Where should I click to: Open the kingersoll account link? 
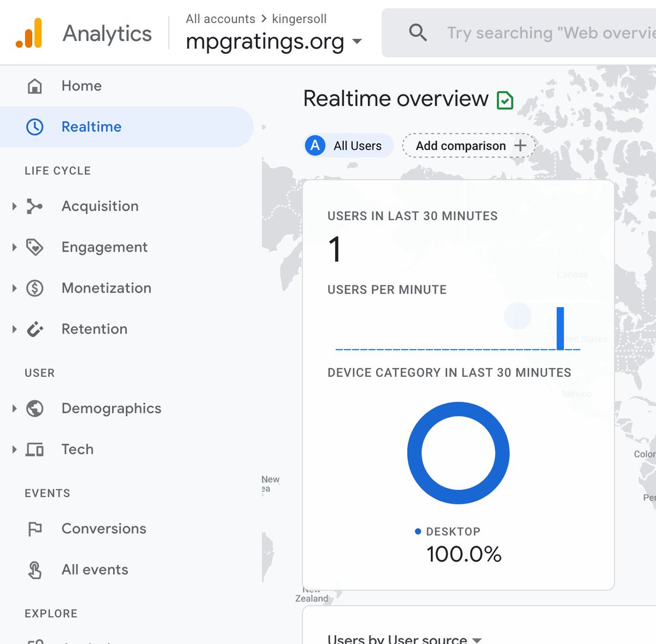tap(299, 19)
